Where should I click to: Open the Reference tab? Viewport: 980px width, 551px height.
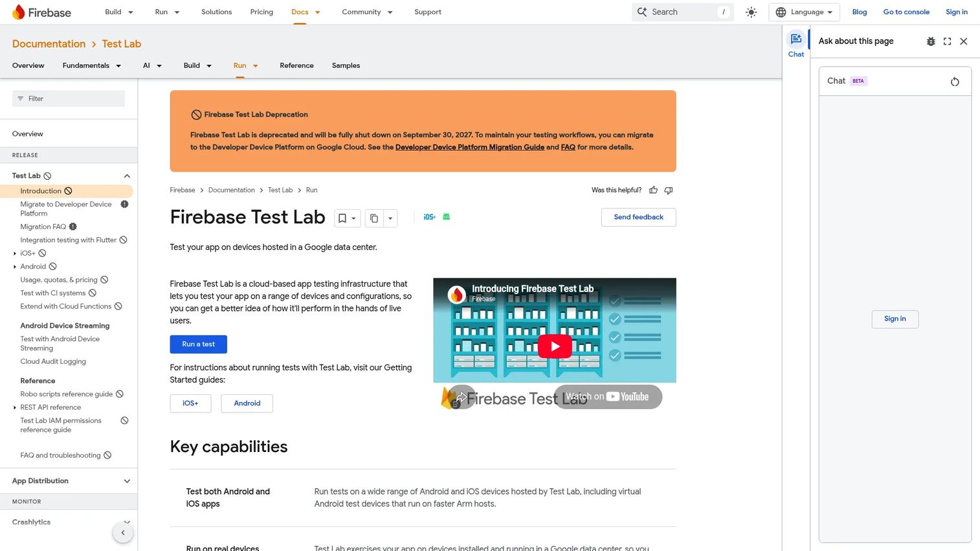point(296,65)
